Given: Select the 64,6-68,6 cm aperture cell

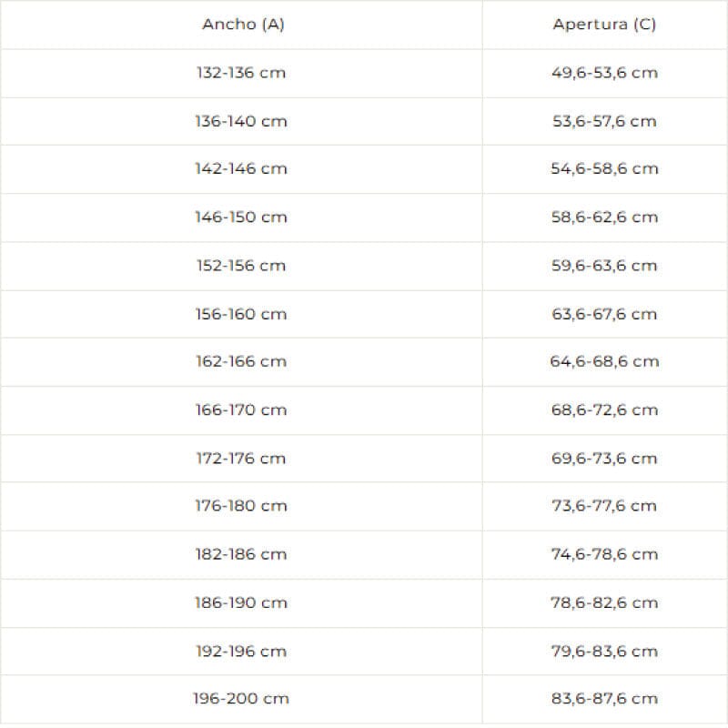Looking at the screenshot, I should [604, 361].
